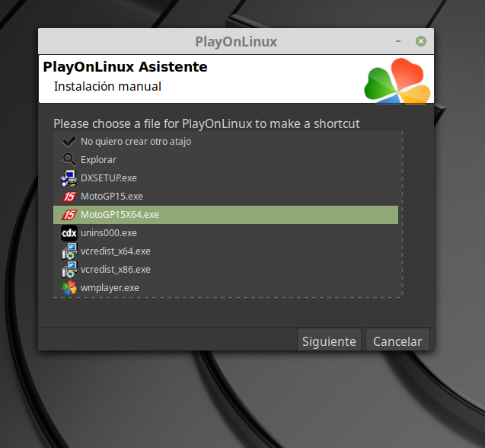The height and width of the screenshot is (448, 485).
Task: Select 'vcredist_x64.exe' file name
Action: point(116,251)
